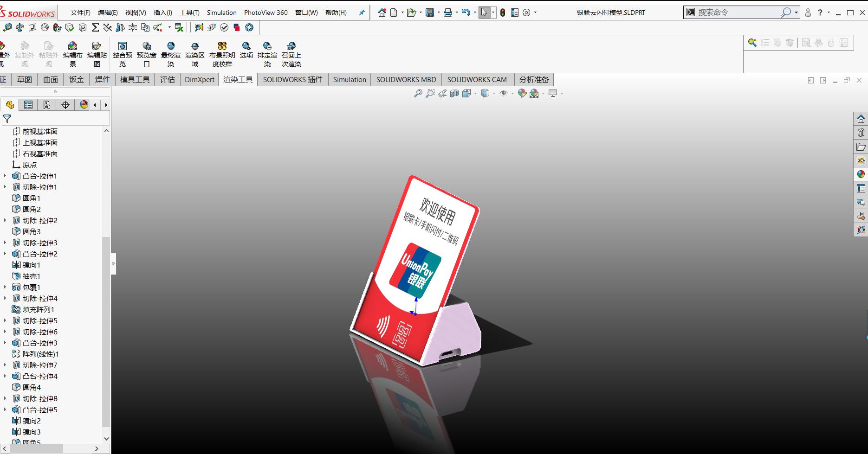Open PhotoView Options (选项)
The height and width of the screenshot is (454, 868).
click(246, 50)
